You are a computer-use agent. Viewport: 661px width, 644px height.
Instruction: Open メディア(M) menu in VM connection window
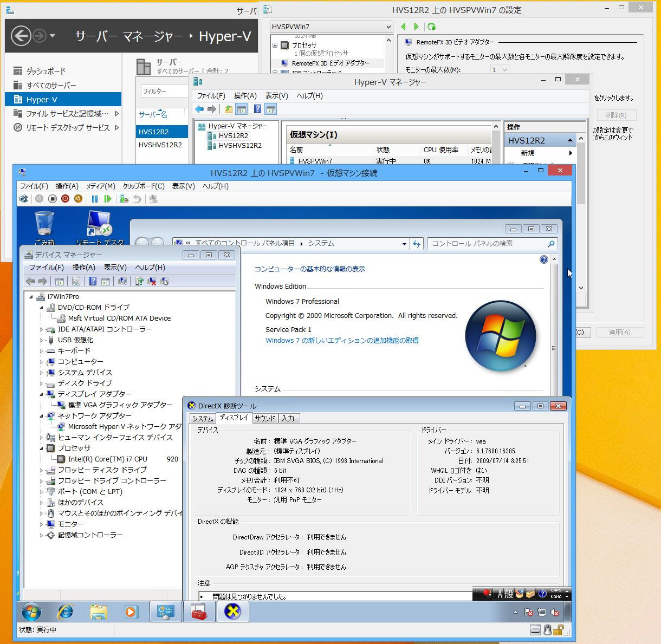point(100,186)
